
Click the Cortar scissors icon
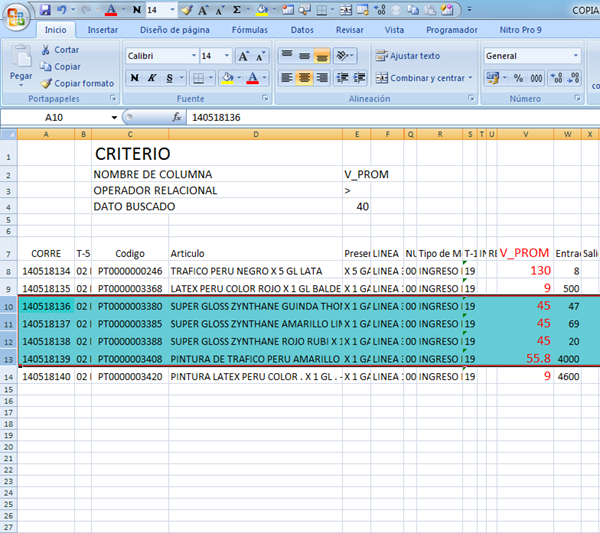(45, 50)
